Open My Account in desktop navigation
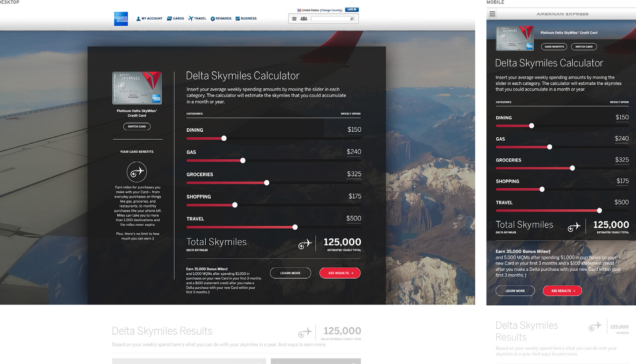The width and height of the screenshot is (636, 364). [x=149, y=19]
